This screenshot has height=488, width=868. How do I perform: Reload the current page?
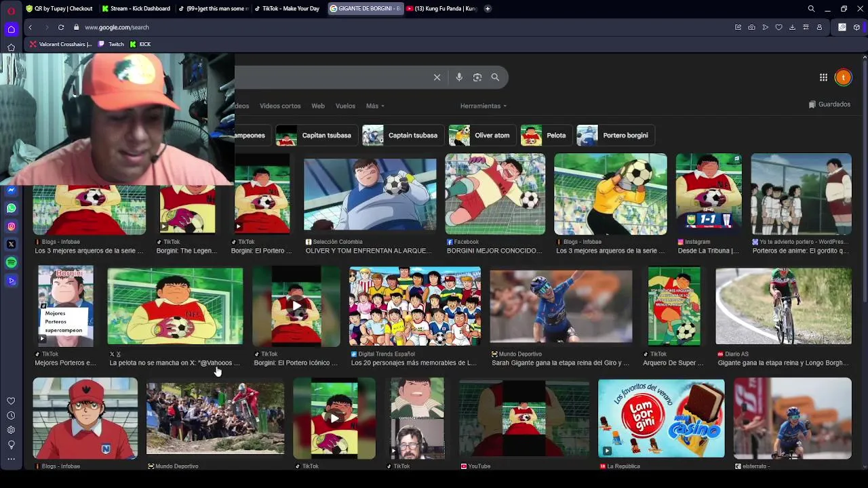[x=61, y=27]
